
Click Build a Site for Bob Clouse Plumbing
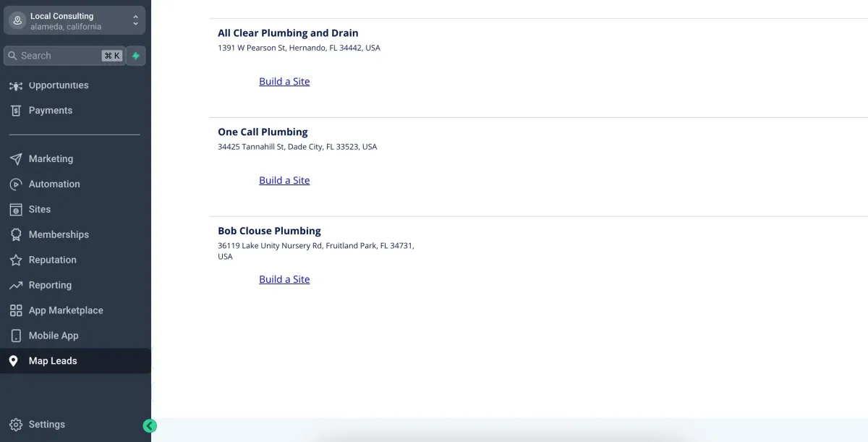pos(284,280)
